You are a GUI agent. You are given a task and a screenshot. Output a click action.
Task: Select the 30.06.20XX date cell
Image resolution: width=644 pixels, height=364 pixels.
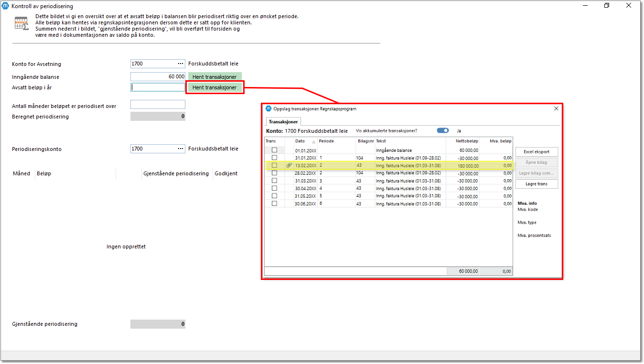(x=306, y=203)
